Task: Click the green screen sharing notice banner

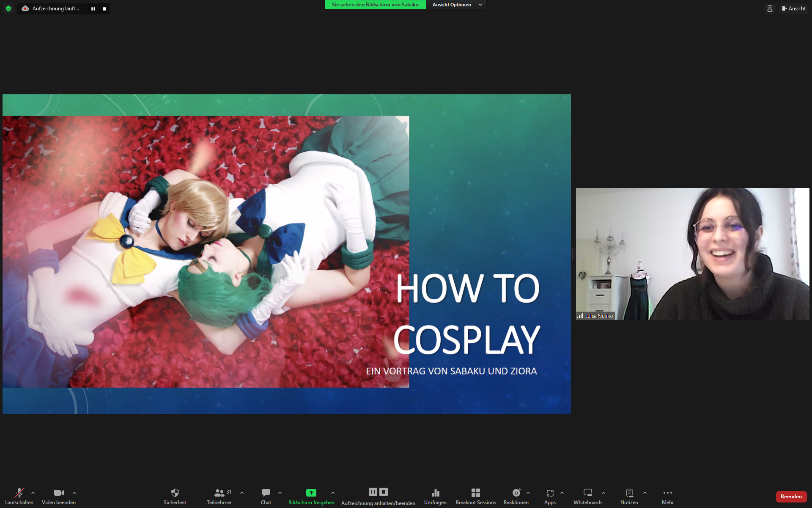Action: click(375, 5)
